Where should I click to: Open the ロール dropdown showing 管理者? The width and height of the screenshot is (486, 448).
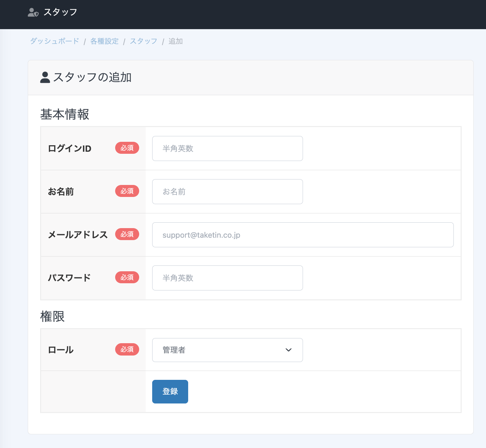pyautogui.click(x=227, y=350)
